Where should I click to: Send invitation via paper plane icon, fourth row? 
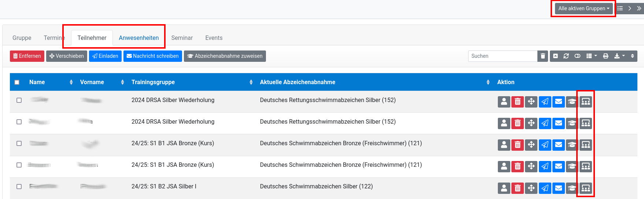tap(545, 166)
